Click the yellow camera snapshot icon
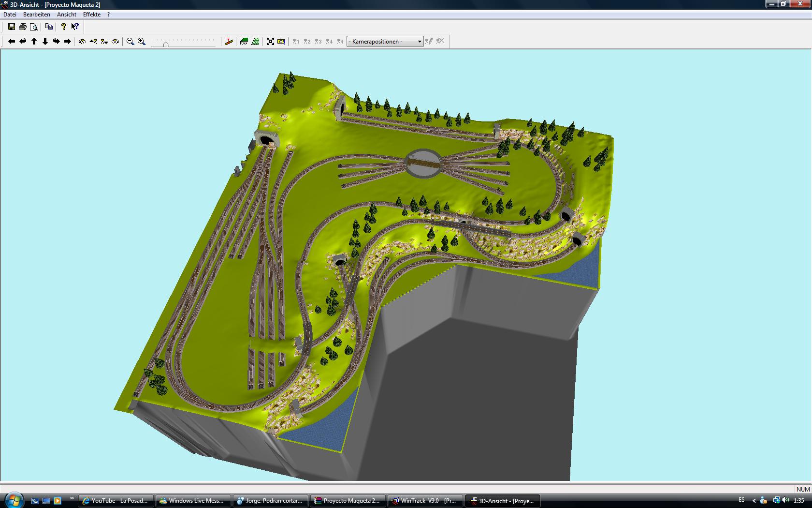 coord(281,42)
